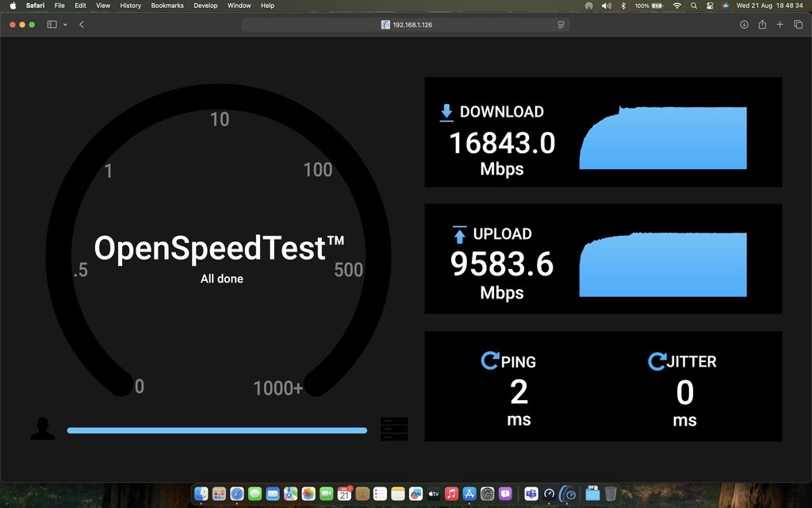Open the Safari menu

coord(35,6)
